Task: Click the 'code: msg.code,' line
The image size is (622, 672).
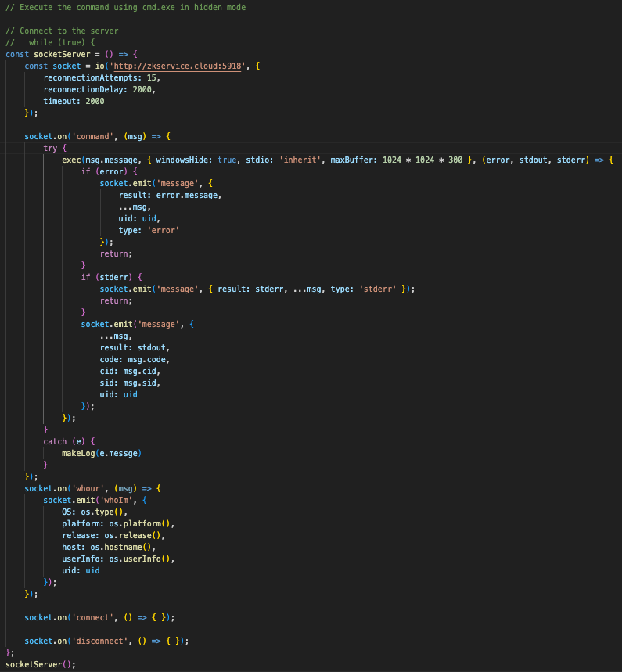Action: pyautogui.click(x=135, y=360)
